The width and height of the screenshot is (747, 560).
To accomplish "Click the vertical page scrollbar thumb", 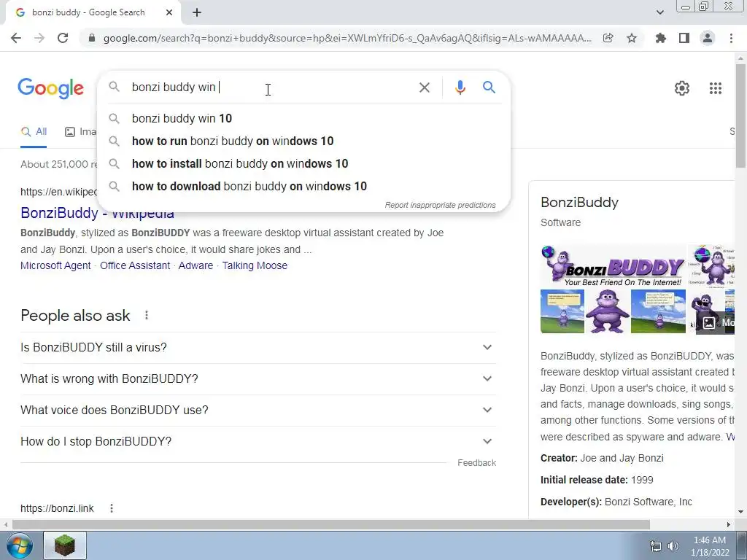I will (x=740, y=116).
